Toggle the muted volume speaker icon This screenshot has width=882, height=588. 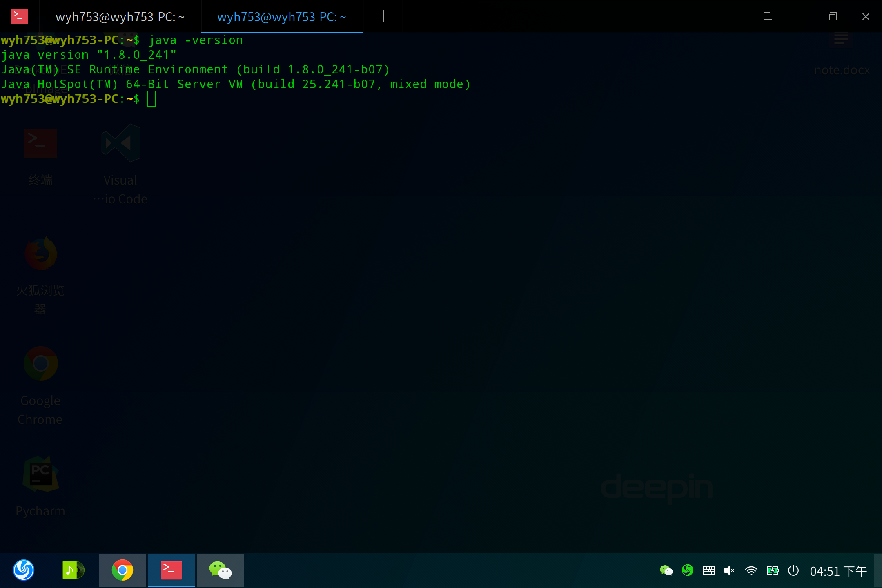729,570
